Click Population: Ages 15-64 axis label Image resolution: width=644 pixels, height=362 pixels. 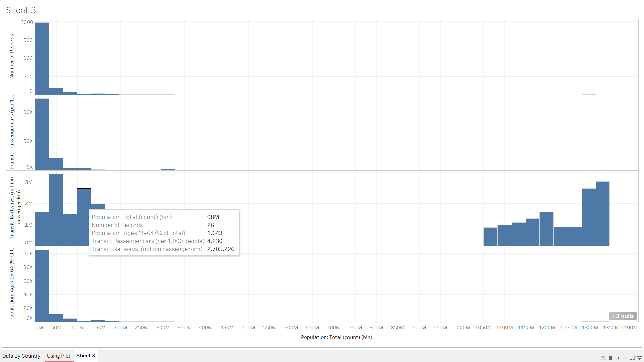coord(12,284)
